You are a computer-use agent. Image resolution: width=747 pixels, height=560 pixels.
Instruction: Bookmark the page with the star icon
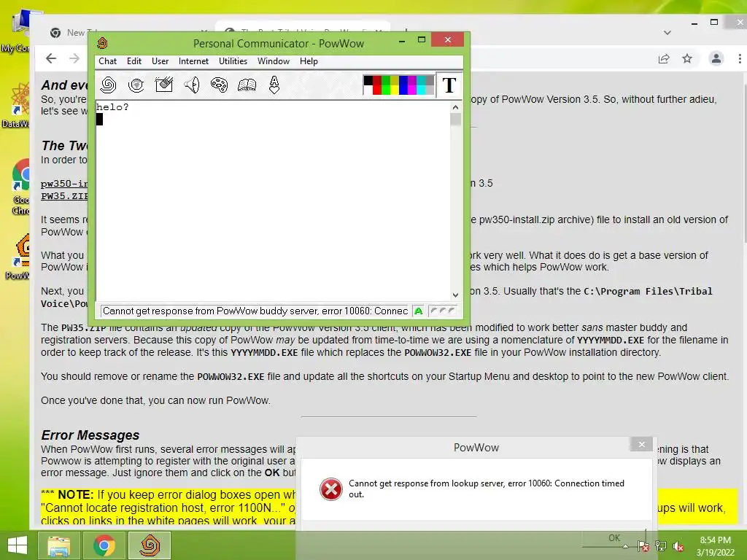(x=687, y=58)
